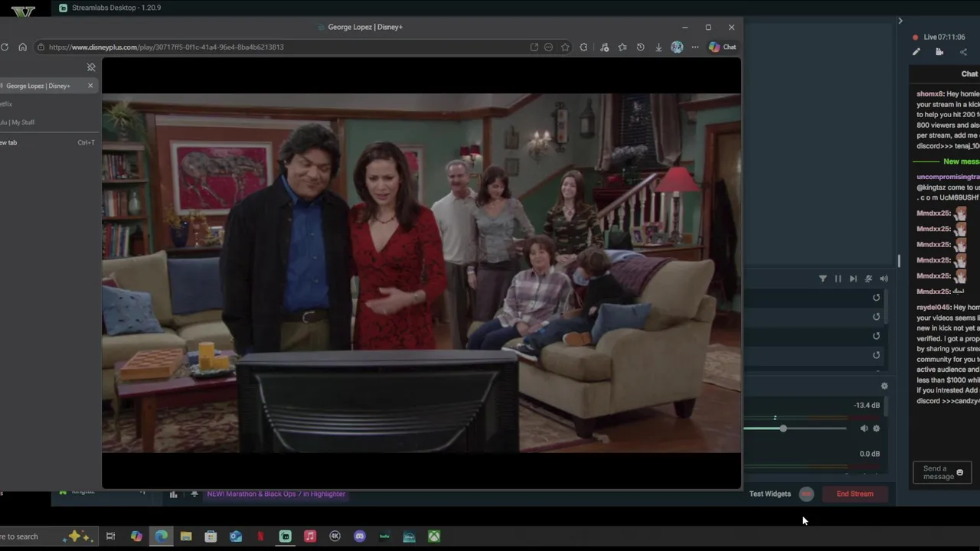The width and height of the screenshot is (980, 551).
Task: Click End Stream button
Action: (855, 494)
